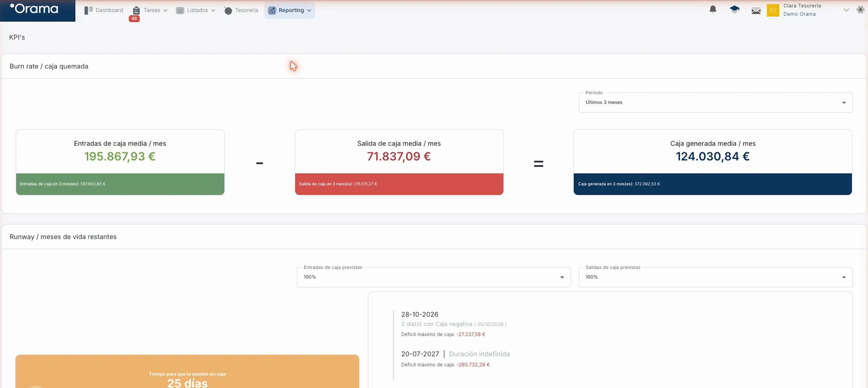The image size is (868, 388).
Task: Open Clara Tesorería account name
Action: pyautogui.click(x=802, y=6)
